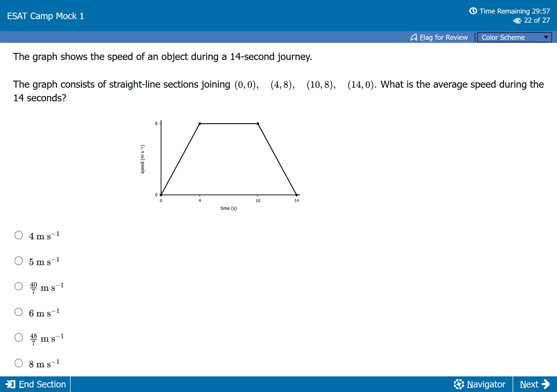The image size is (557, 392).
Task: Choose the 40/7 m s⁻¹ answer
Action: (19, 286)
